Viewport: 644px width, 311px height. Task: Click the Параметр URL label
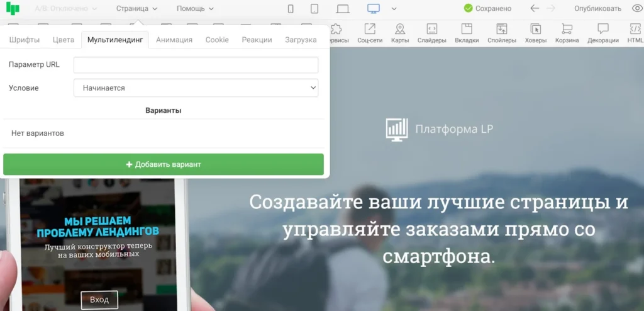click(x=34, y=65)
